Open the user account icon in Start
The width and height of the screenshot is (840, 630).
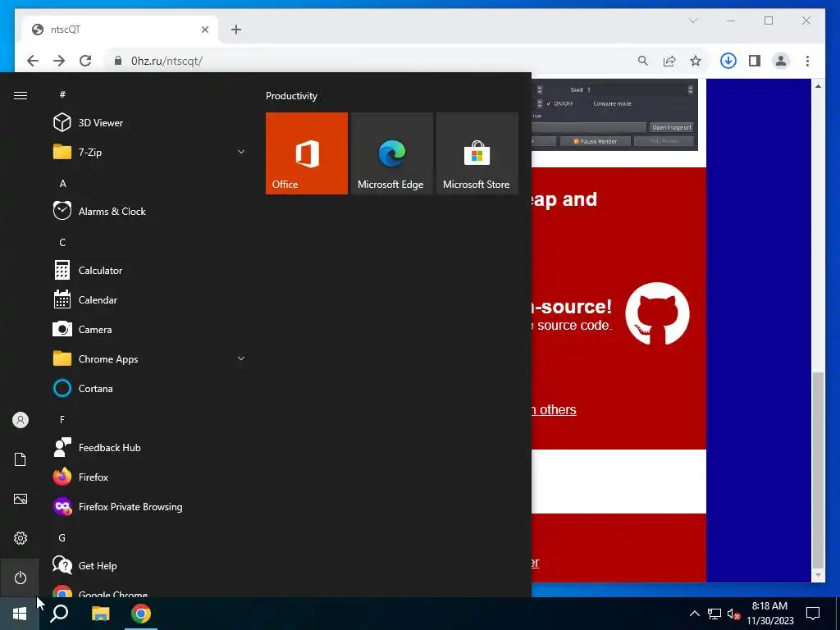[21, 420]
